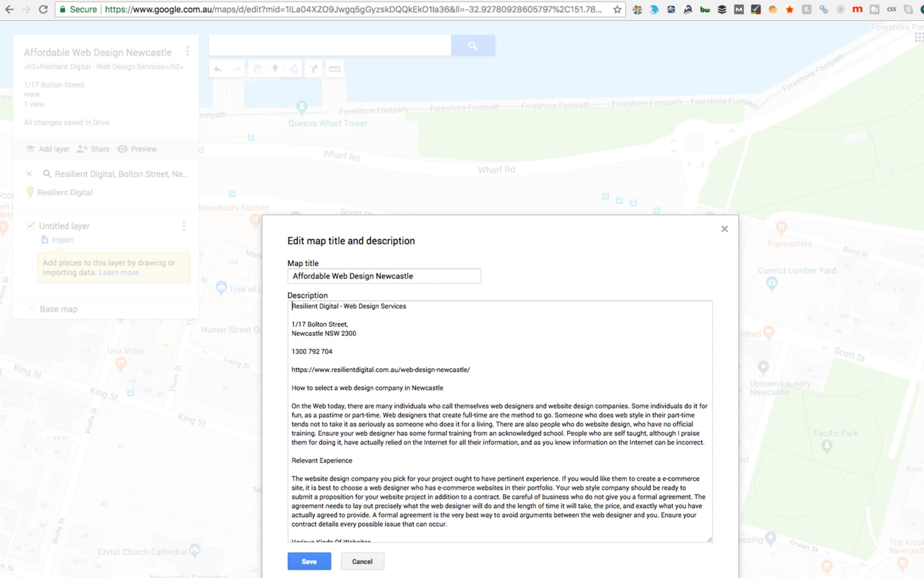Viewport: 924px width, 578px height.
Task: Click the dark checkmark extension icon
Action: click(x=756, y=9)
